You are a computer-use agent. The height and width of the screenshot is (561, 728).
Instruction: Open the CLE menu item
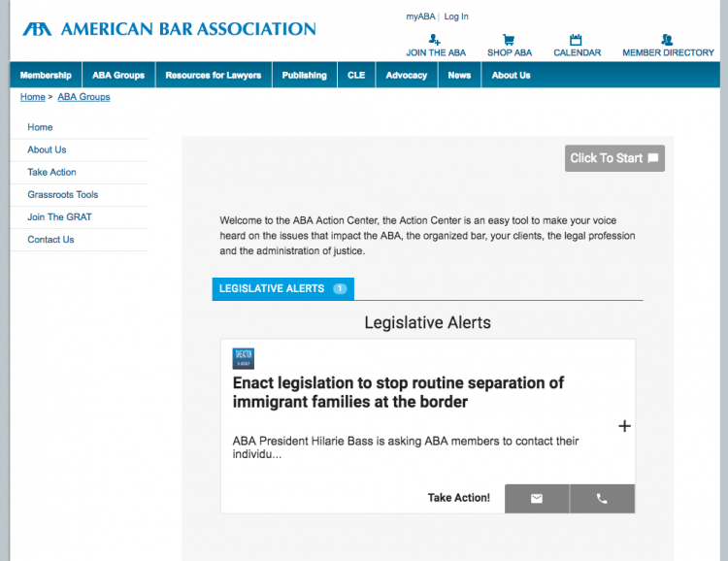[x=356, y=76]
